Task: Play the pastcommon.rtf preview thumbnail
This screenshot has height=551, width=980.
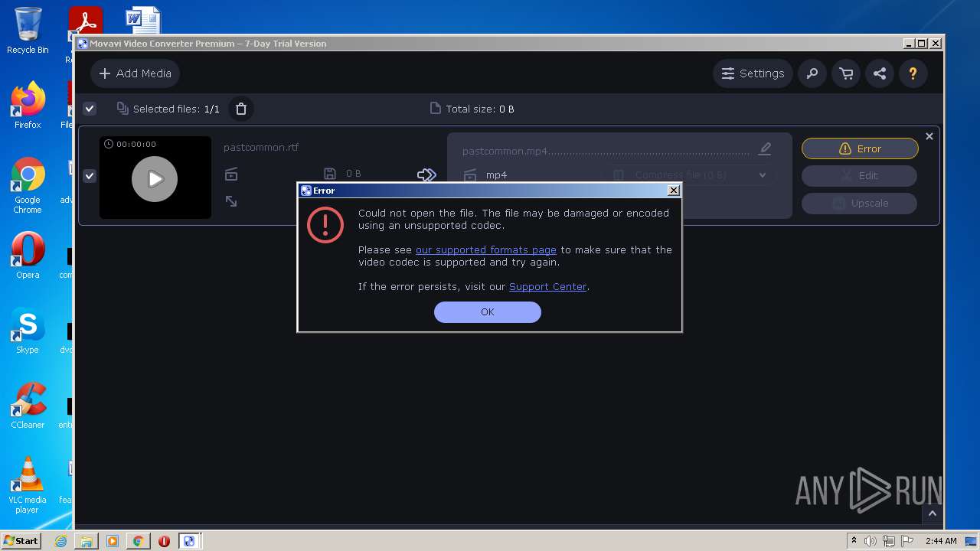Action: (x=155, y=178)
